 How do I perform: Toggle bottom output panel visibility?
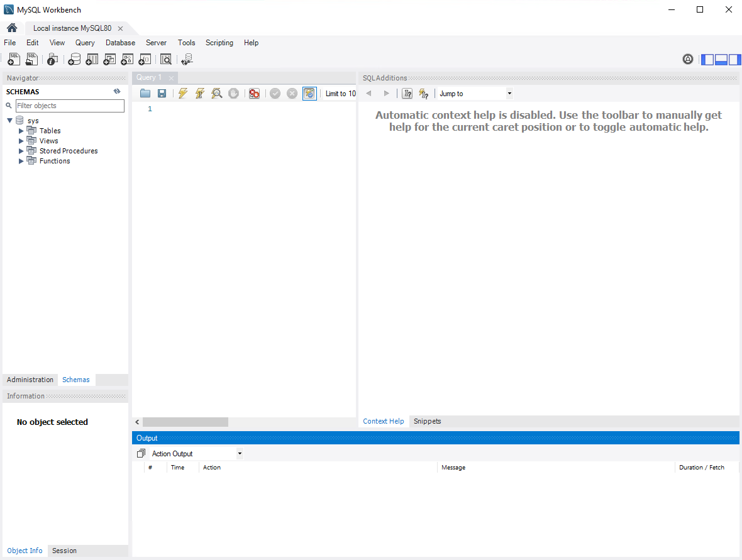tap(721, 60)
